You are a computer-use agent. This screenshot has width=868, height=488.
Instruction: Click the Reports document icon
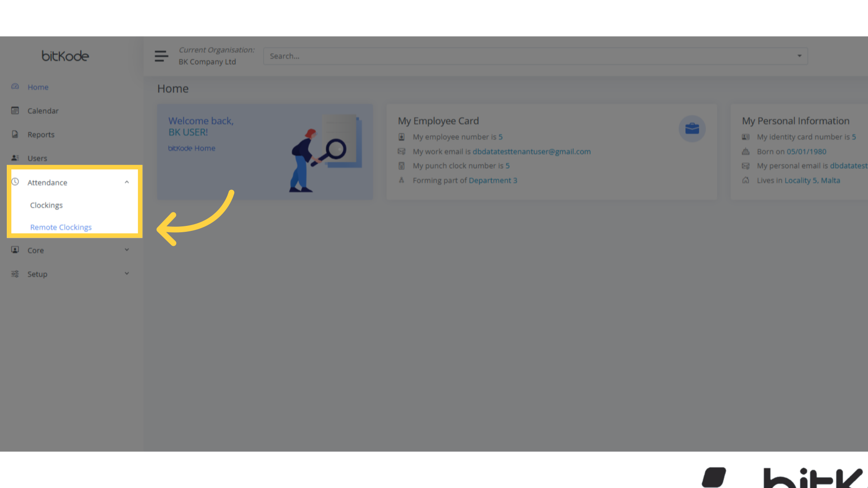(x=15, y=134)
